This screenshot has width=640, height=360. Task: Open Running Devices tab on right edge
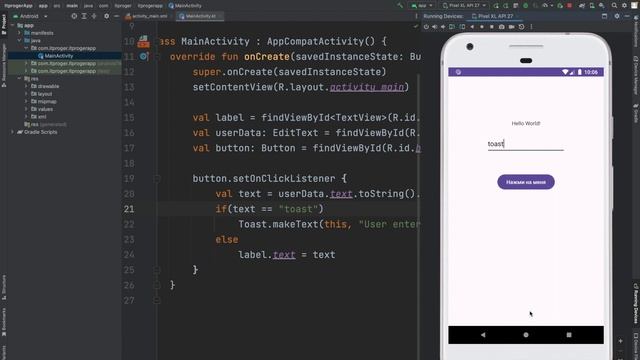click(x=636, y=303)
